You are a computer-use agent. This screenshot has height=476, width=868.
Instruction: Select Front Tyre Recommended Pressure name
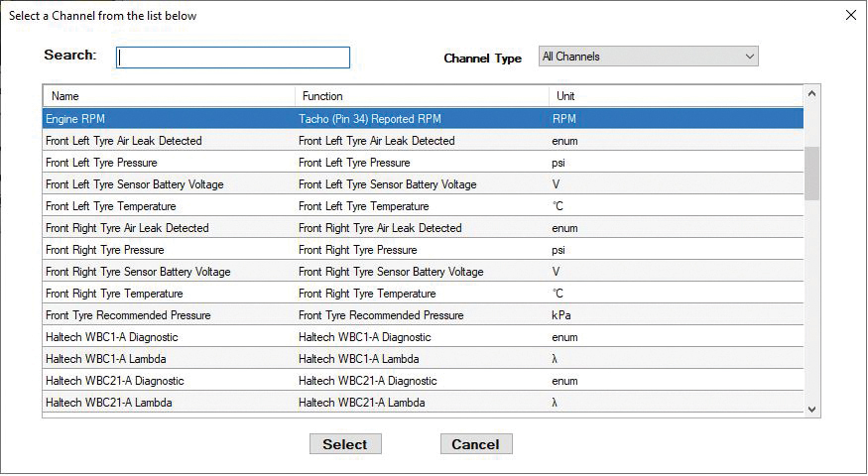[128, 315]
